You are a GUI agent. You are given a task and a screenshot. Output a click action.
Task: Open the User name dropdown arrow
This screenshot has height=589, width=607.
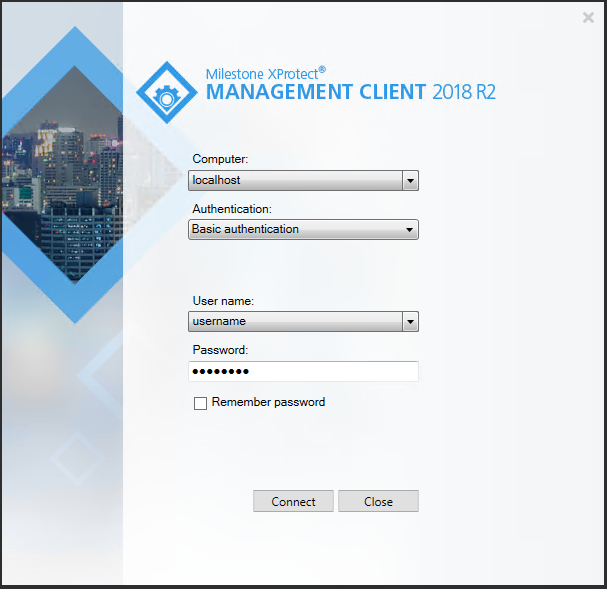(410, 322)
